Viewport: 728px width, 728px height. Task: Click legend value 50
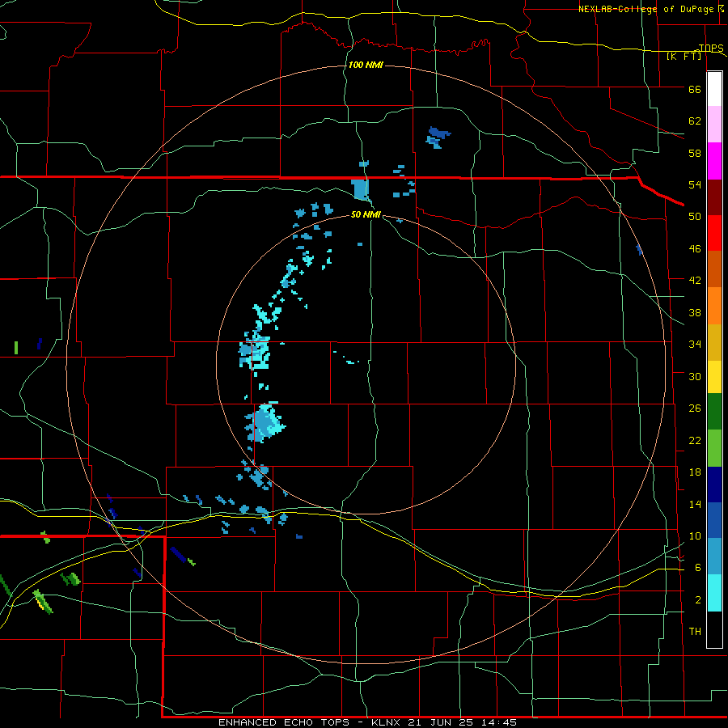click(695, 217)
